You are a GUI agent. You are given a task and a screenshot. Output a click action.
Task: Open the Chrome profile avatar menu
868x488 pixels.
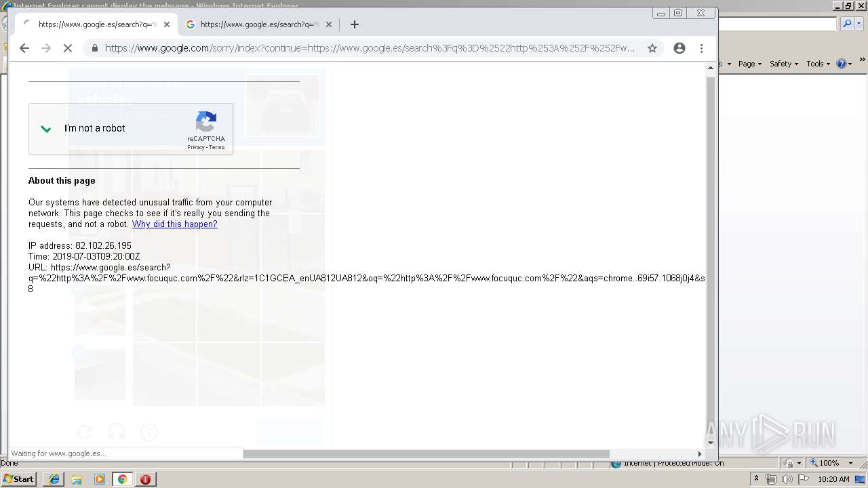[679, 48]
